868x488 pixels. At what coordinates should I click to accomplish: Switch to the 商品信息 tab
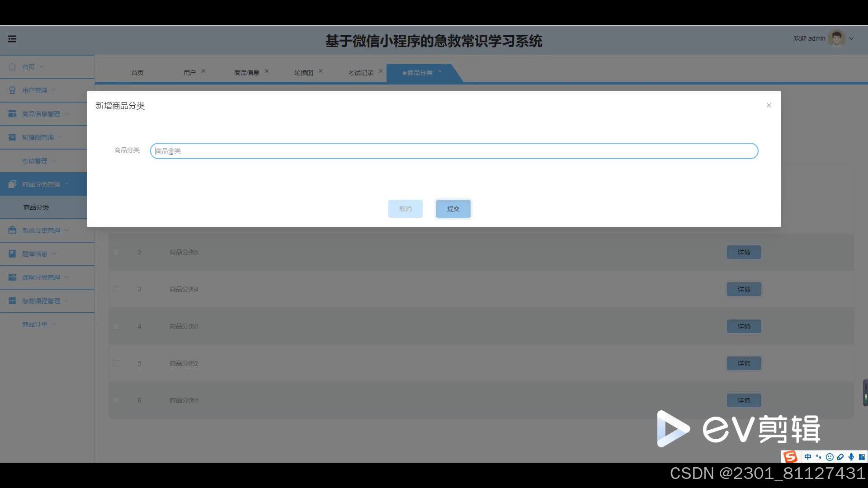(x=246, y=73)
